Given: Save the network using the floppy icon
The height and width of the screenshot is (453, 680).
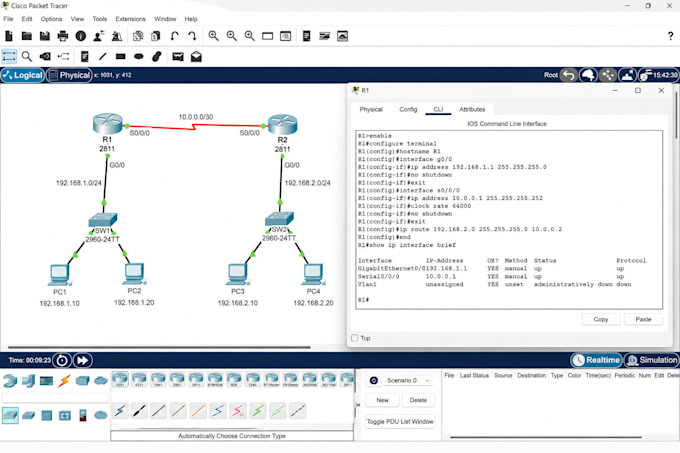Looking at the screenshot, I should pyautogui.click(x=45, y=36).
